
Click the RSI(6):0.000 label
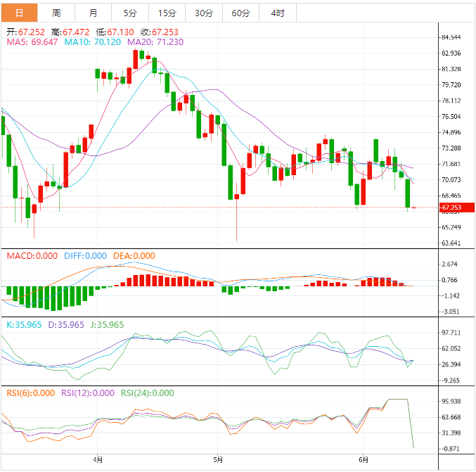click(x=30, y=393)
